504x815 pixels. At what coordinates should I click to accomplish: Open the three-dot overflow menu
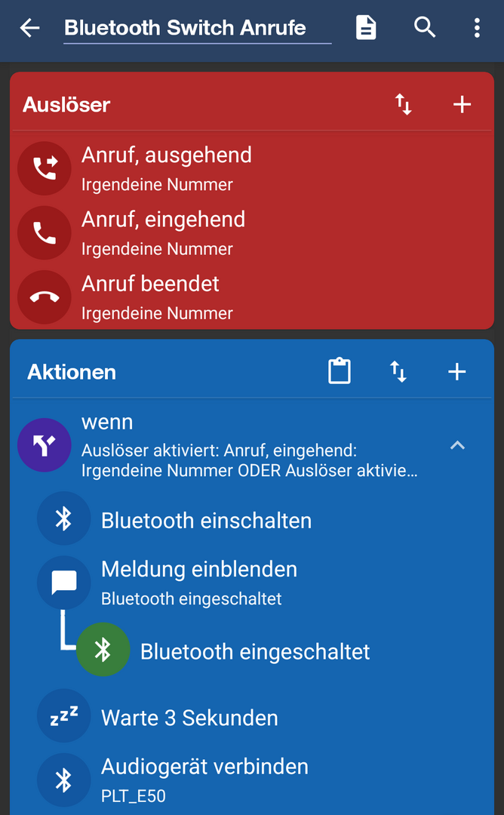477,29
